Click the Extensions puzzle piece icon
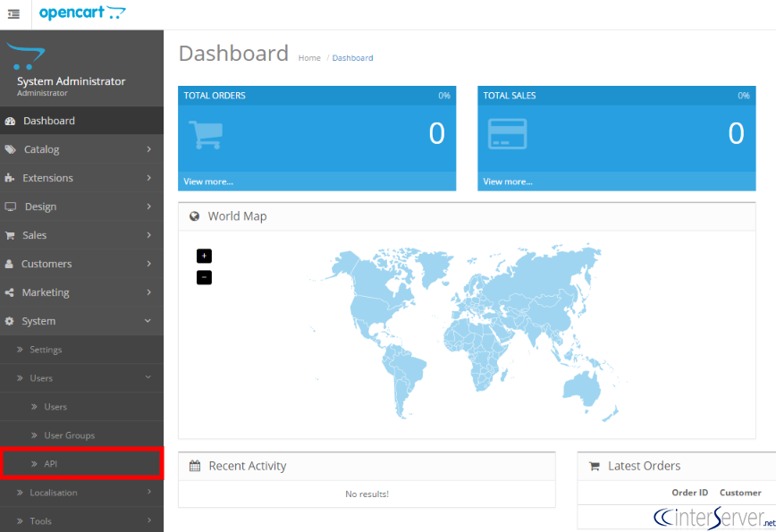 pyautogui.click(x=10, y=178)
